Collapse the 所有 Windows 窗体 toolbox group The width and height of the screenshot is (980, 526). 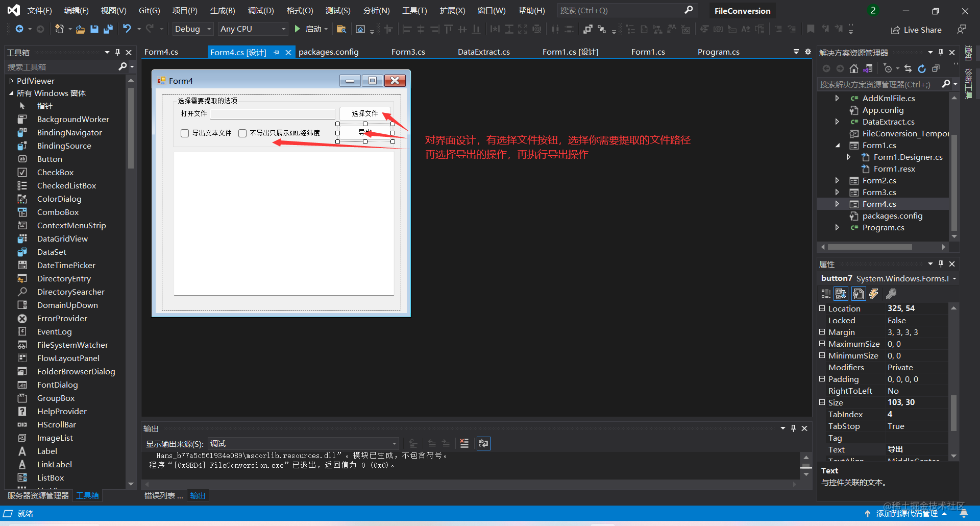click(x=11, y=93)
